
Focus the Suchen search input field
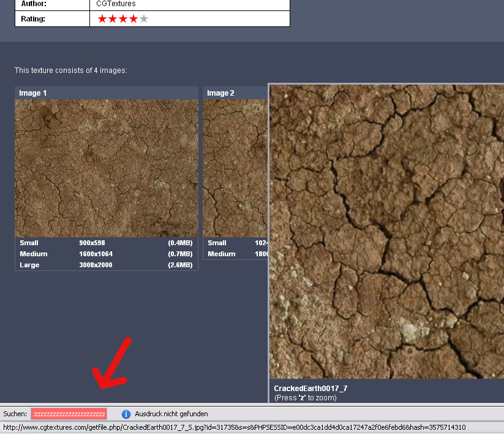pyautogui.click(x=69, y=414)
